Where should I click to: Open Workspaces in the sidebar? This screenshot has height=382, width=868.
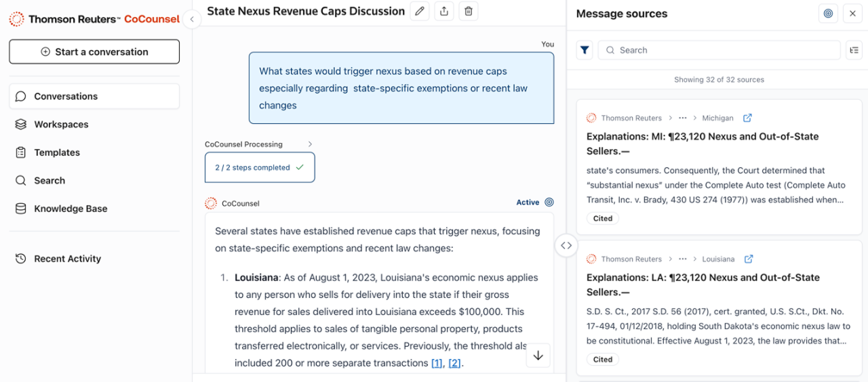coord(61,125)
